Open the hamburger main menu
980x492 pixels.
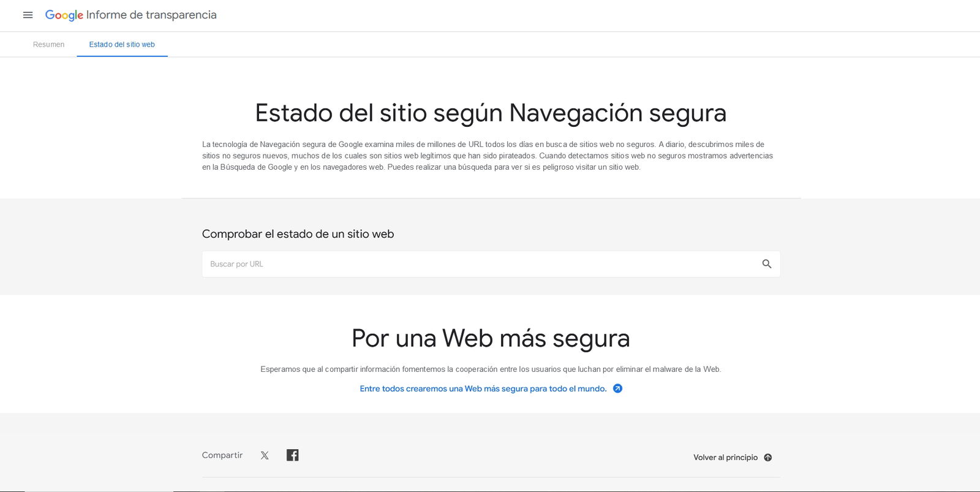coord(28,15)
